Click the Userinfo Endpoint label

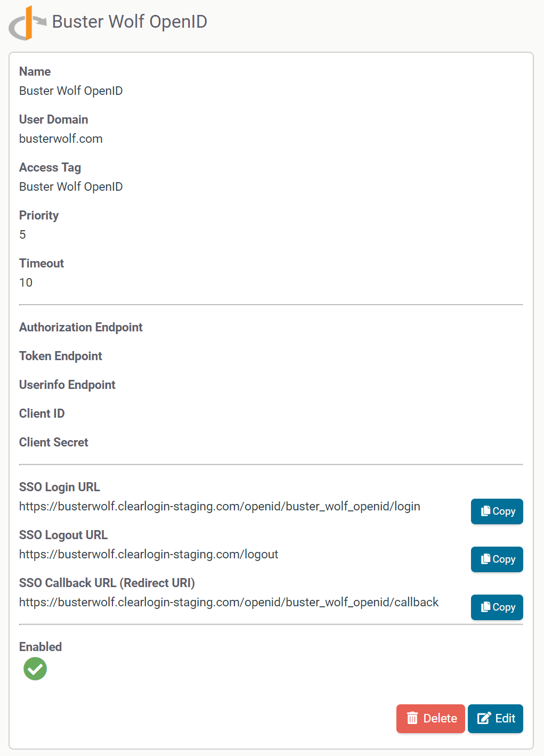click(67, 385)
